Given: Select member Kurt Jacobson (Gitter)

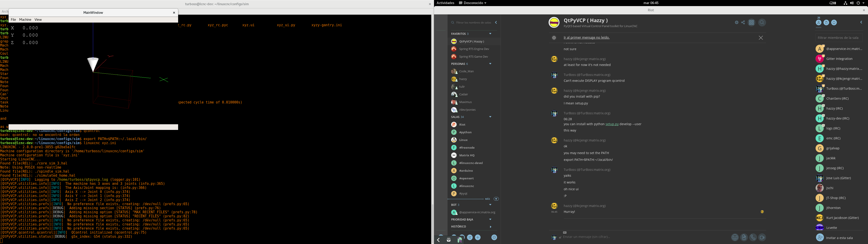Looking at the screenshot, I should 839,218.
